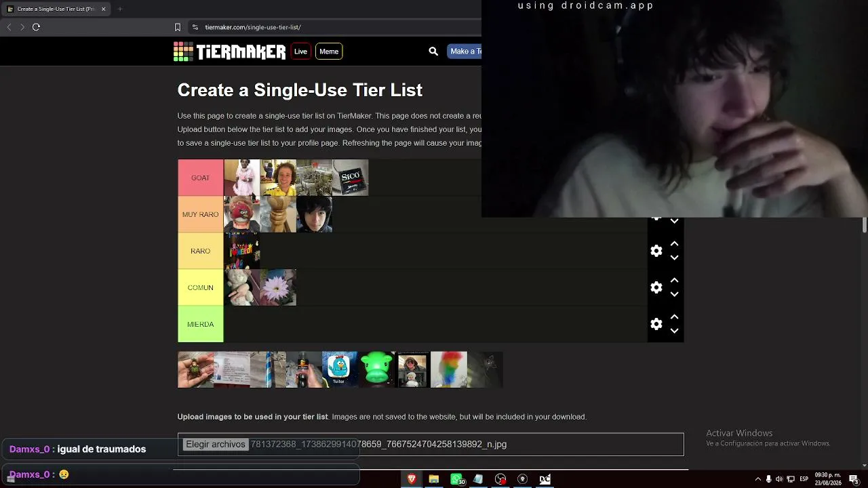The height and width of the screenshot is (488, 868).
Task: Open a new browser tab
Action: tap(119, 9)
